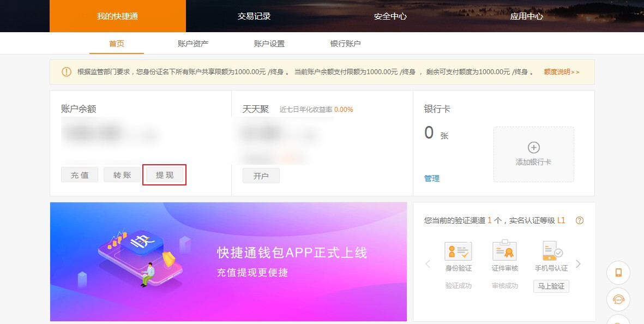Go to the 应用中心 tab
The height and width of the screenshot is (324, 644).
point(526,16)
